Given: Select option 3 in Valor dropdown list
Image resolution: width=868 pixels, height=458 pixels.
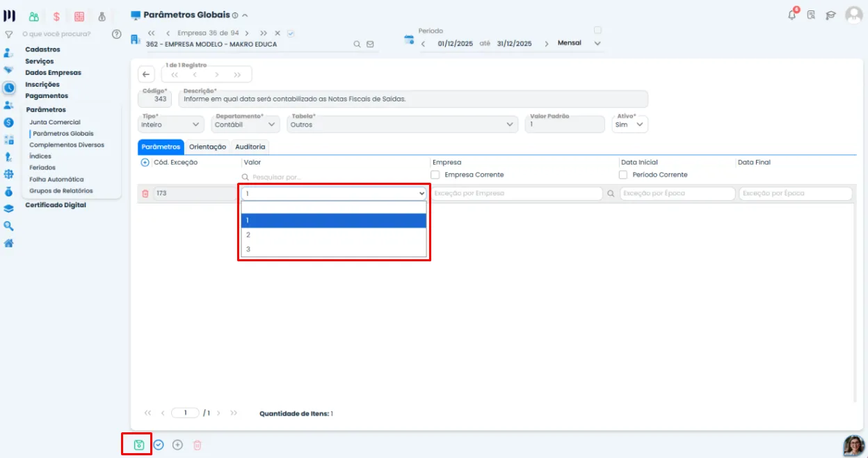Looking at the screenshot, I should point(334,249).
